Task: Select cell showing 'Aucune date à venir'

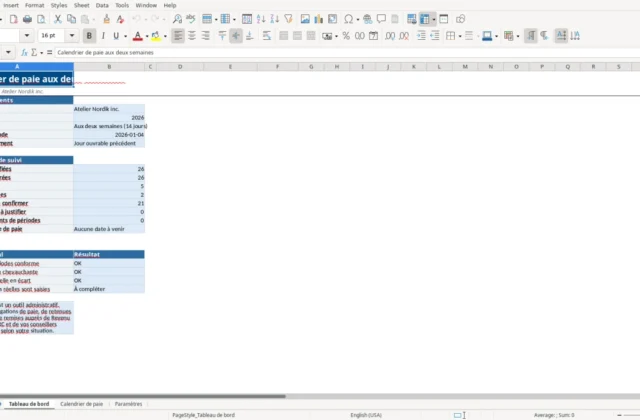Action: (x=109, y=229)
